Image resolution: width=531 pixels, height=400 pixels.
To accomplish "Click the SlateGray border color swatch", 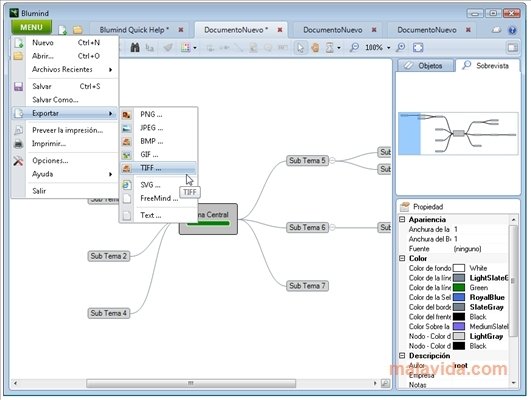I will (x=459, y=307).
